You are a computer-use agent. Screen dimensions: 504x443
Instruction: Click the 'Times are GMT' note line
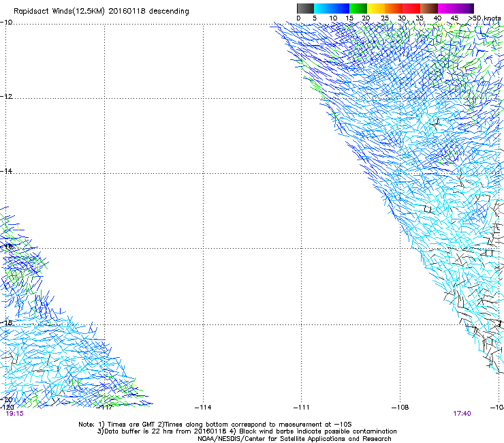[215, 425]
